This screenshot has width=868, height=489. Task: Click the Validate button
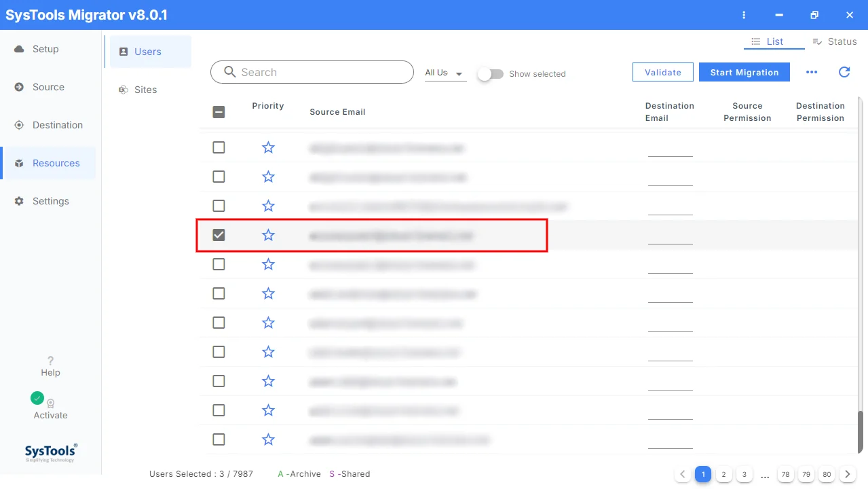(x=662, y=72)
